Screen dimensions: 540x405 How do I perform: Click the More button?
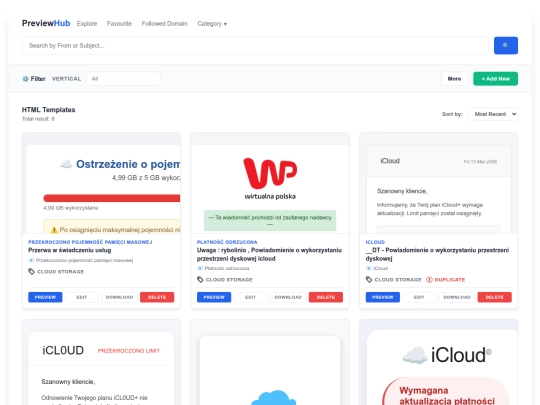pos(454,79)
